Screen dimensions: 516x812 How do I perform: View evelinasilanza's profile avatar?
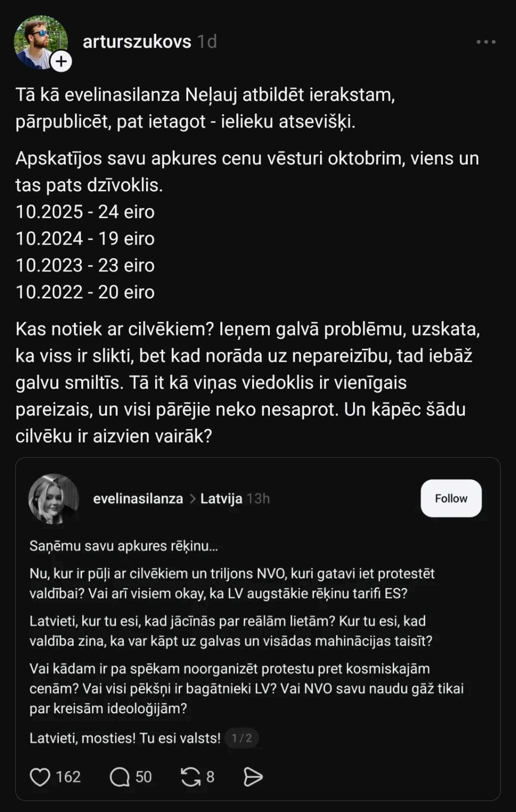tap(54, 498)
